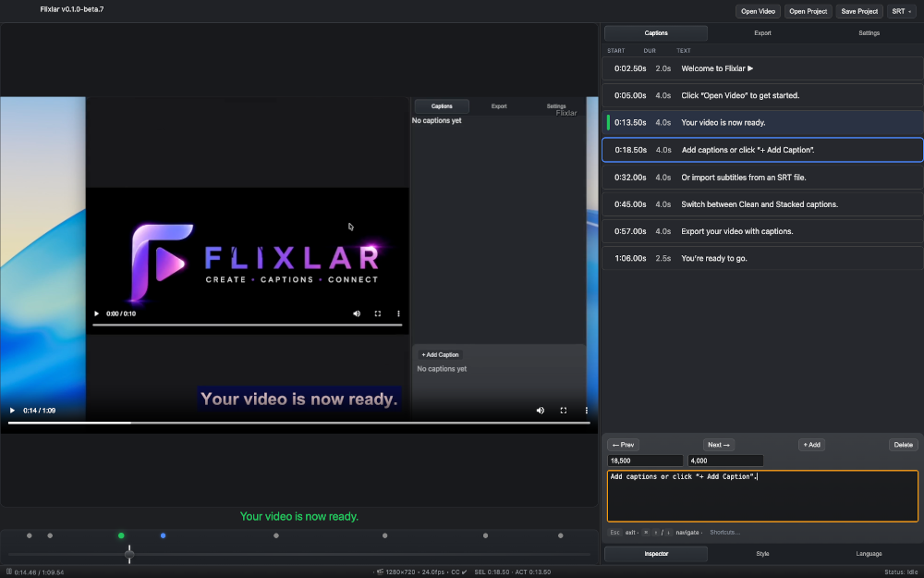The image size is (924, 578).
Task: Click the SEL 0:18.50 status entry
Action: pos(491,572)
